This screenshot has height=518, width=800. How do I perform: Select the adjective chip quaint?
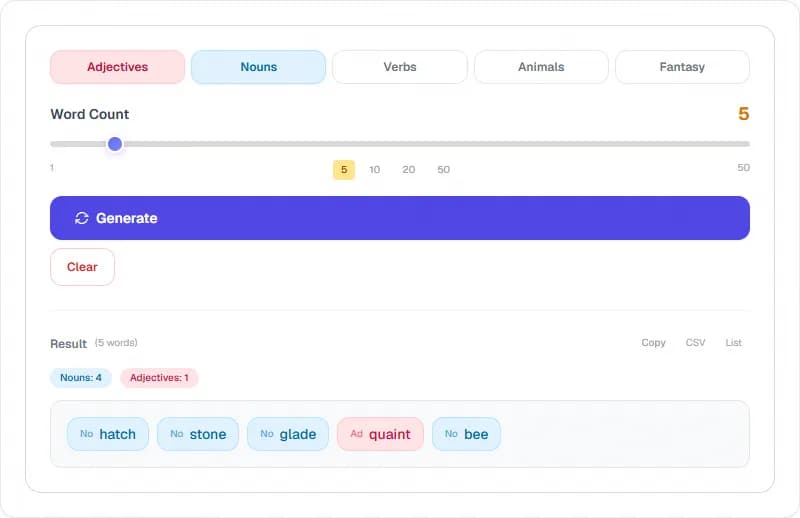point(380,434)
